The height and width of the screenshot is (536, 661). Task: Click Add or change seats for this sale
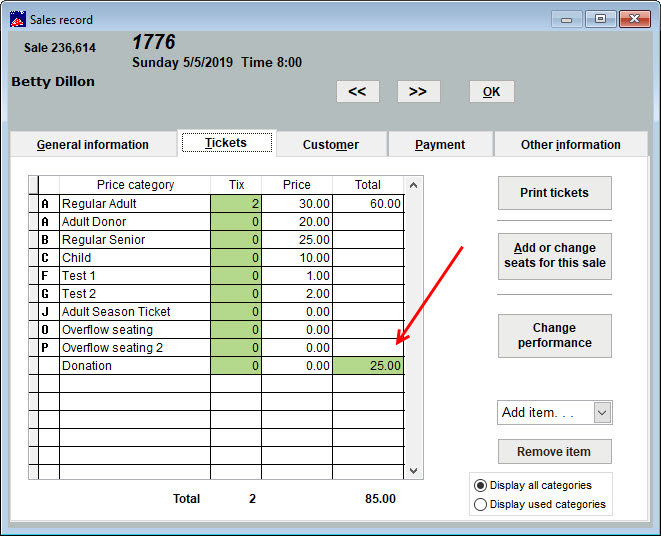554,256
